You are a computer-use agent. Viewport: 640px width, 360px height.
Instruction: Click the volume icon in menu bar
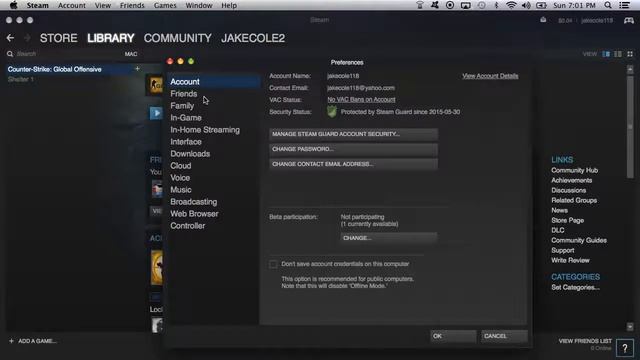(x=526, y=5)
